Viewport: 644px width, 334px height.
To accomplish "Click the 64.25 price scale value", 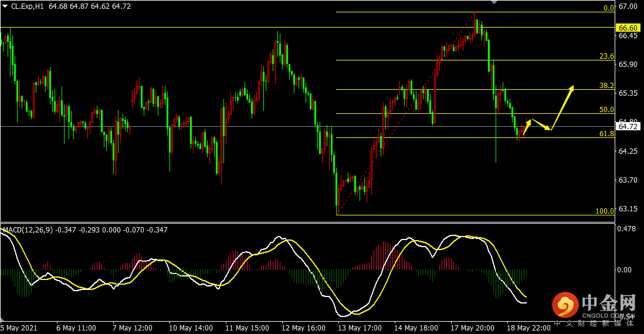I will (628, 151).
